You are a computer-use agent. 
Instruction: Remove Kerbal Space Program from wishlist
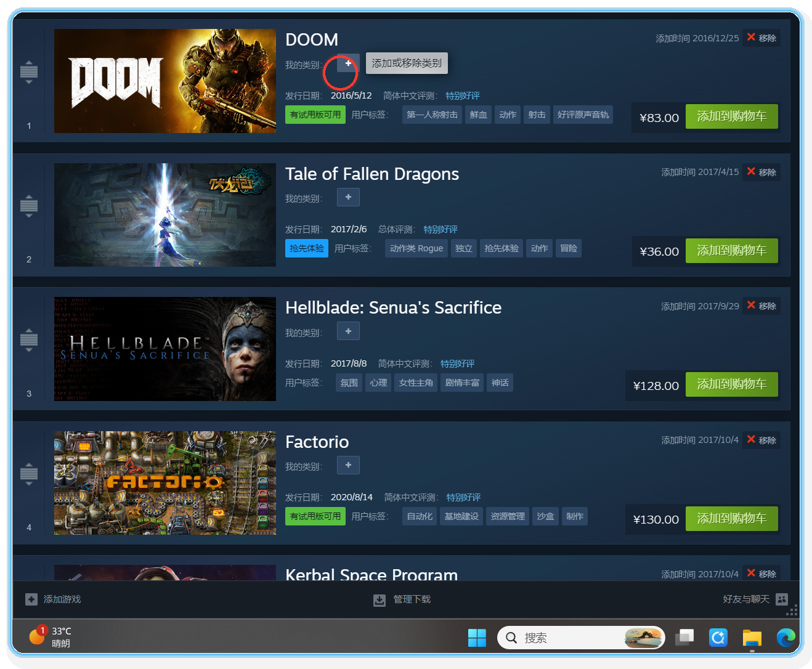[x=761, y=574]
